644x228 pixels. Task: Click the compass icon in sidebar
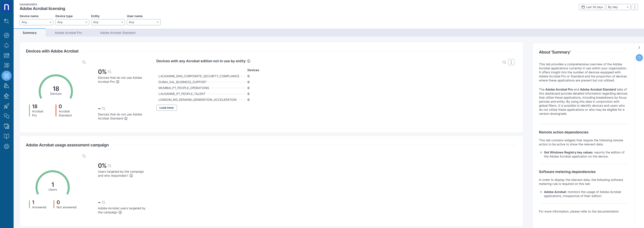7,35
